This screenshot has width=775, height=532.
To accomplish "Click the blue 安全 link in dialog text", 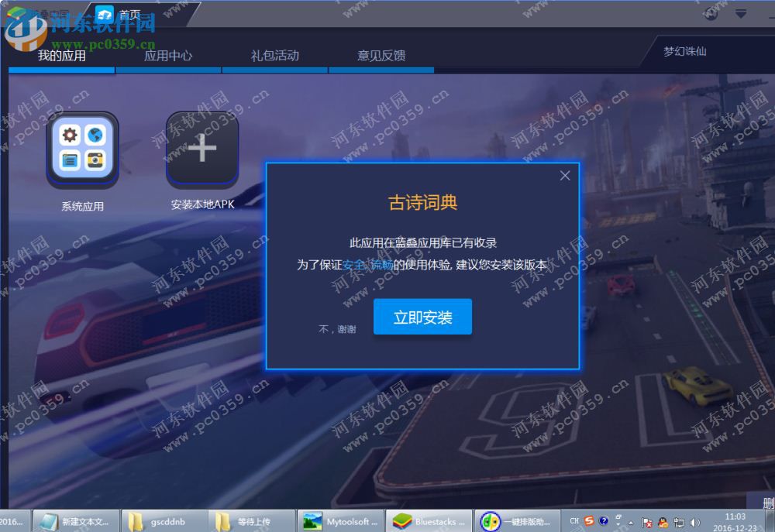I will point(356,263).
